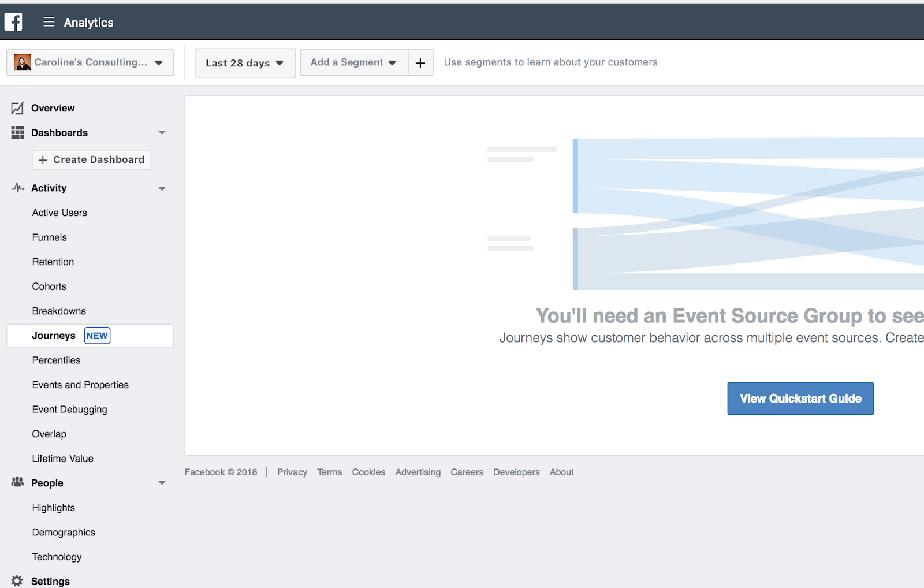This screenshot has height=588, width=924.
Task: Click the People group icon
Action: click(17, 482)
